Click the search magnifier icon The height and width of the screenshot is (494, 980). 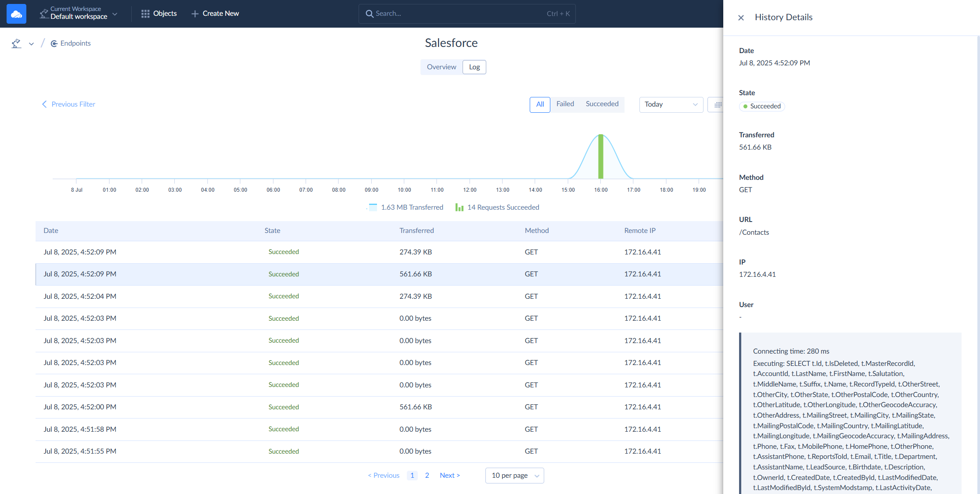pos(370,14)
